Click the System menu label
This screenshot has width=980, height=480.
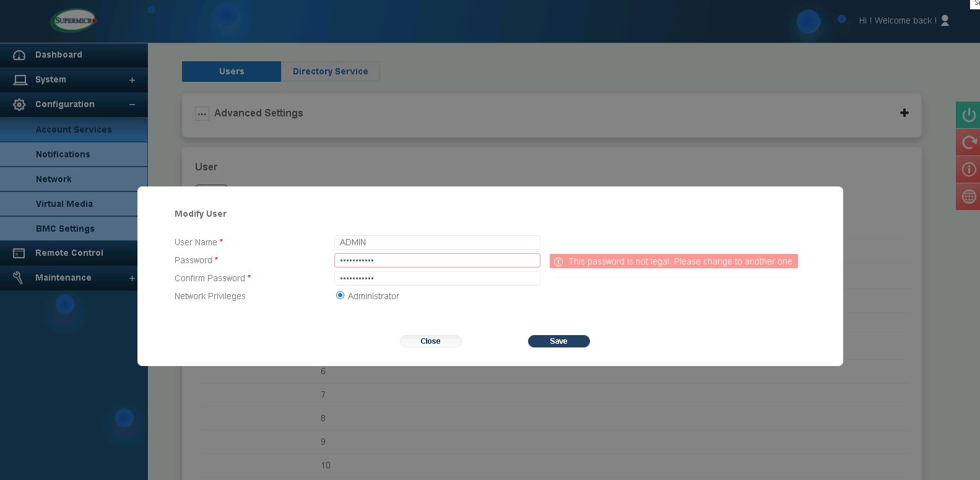pos(51,79)
